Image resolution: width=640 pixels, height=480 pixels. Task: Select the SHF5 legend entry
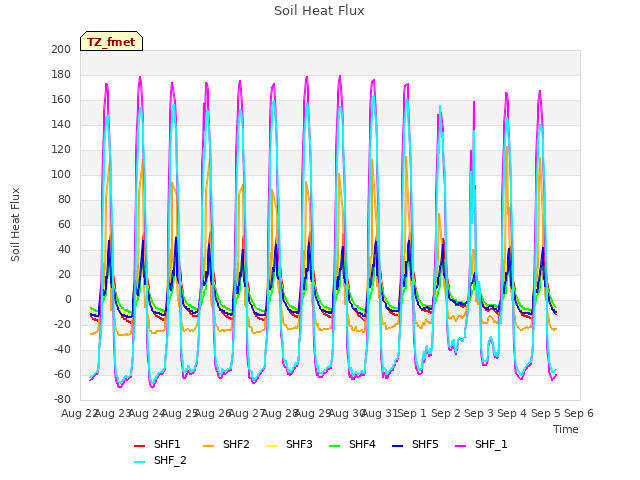pyautogui.click(x=415, y=444)
